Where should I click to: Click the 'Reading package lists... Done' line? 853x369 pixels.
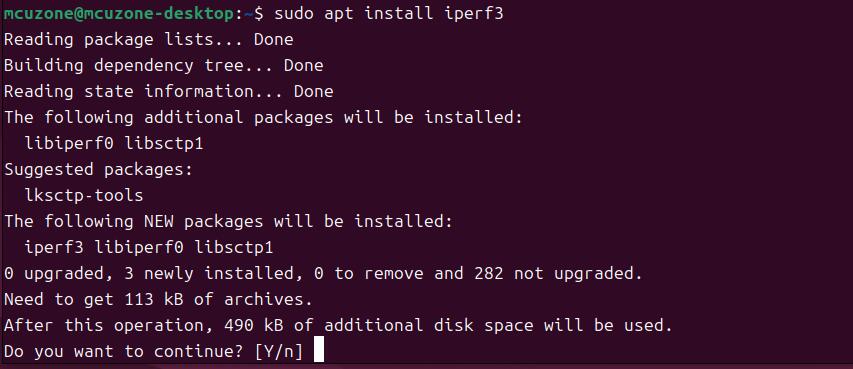click(x=149, y=40)
